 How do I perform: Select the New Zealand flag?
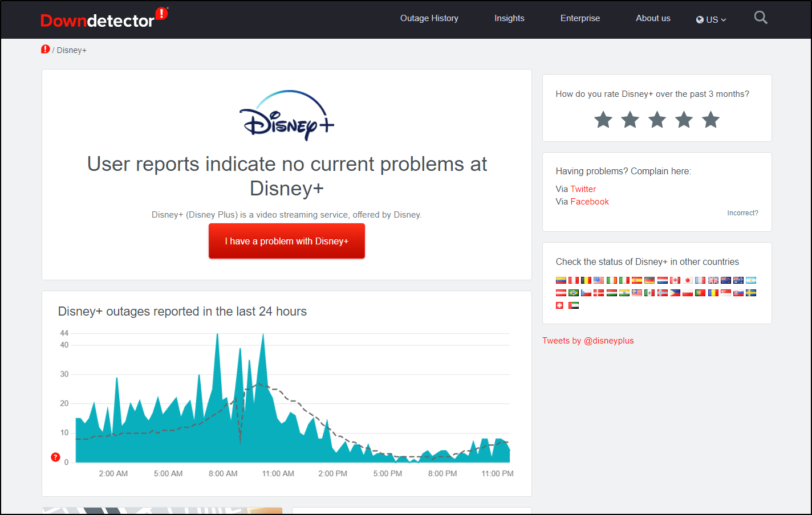pos(726,280)
